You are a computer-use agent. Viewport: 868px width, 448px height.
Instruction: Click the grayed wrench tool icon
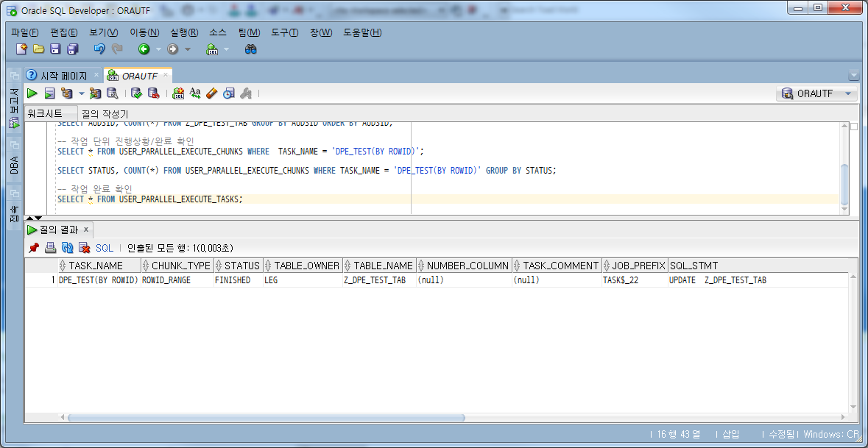click(246, 93)
